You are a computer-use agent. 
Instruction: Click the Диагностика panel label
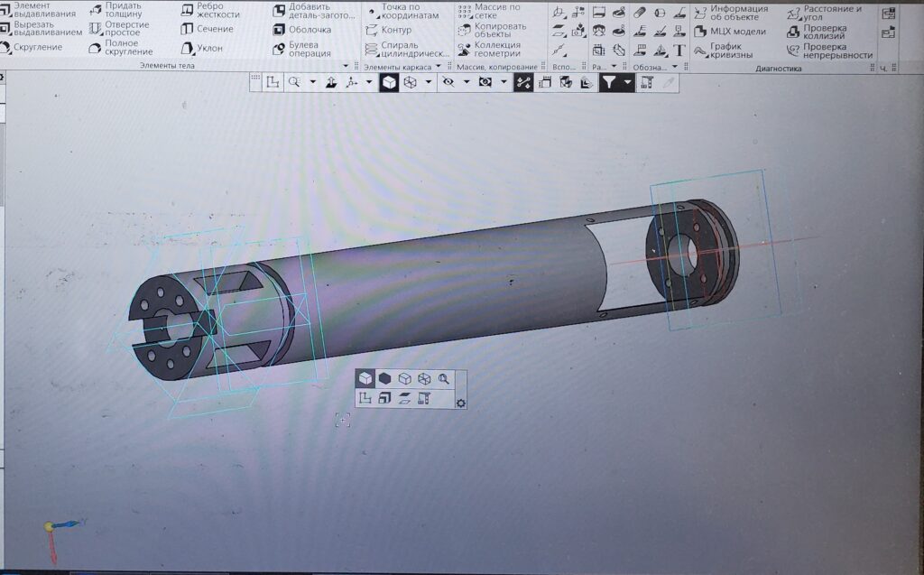click(x=779, y=68)
